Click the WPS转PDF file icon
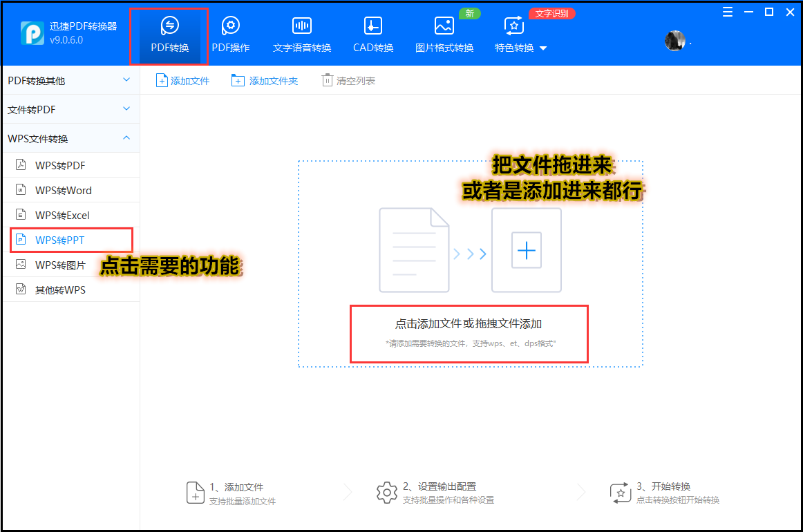This screenshot has height=532, width=803. point(21,164)
